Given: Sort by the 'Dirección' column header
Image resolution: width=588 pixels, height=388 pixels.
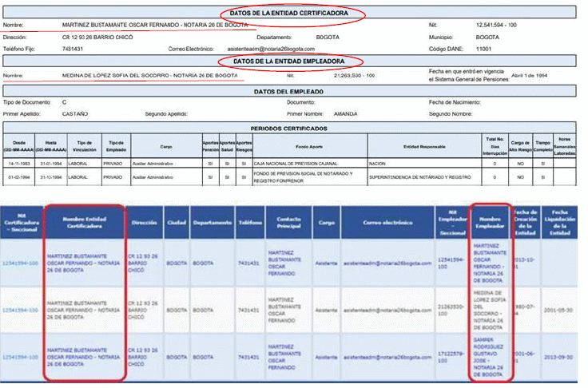Looking at the screenshot, I should 144,221.
